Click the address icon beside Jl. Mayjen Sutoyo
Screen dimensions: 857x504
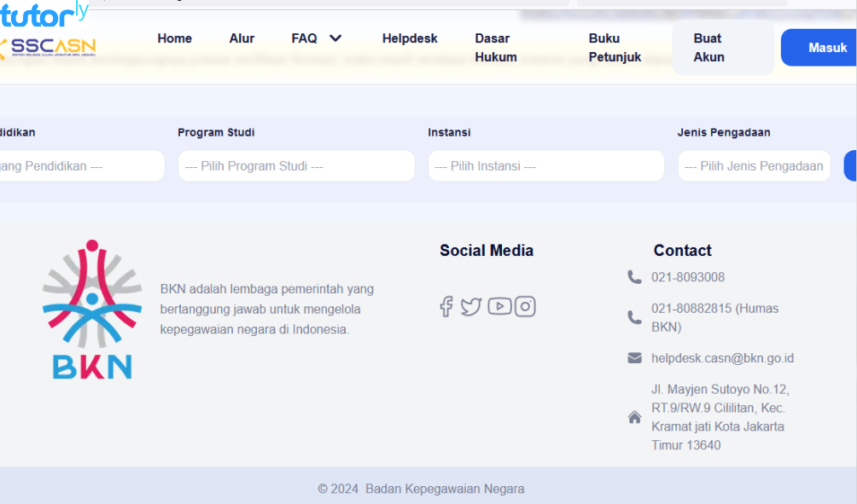[634, 417]
